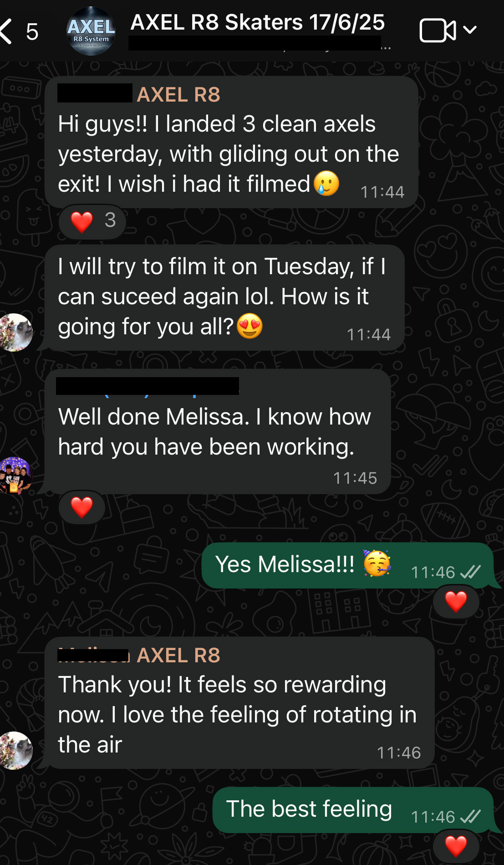Select 'The best feeling' sent message bubble
This screenshot has width=504, height=865.
[x=310, y=809]
